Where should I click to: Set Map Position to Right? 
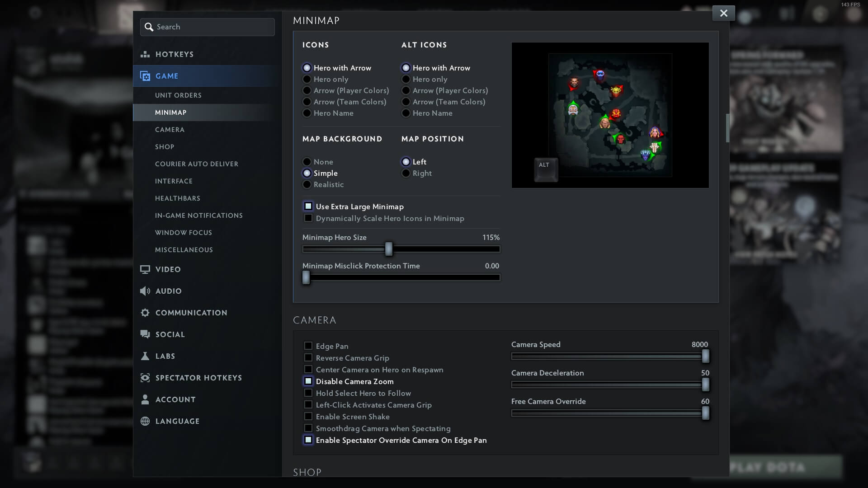click(406, 173)
